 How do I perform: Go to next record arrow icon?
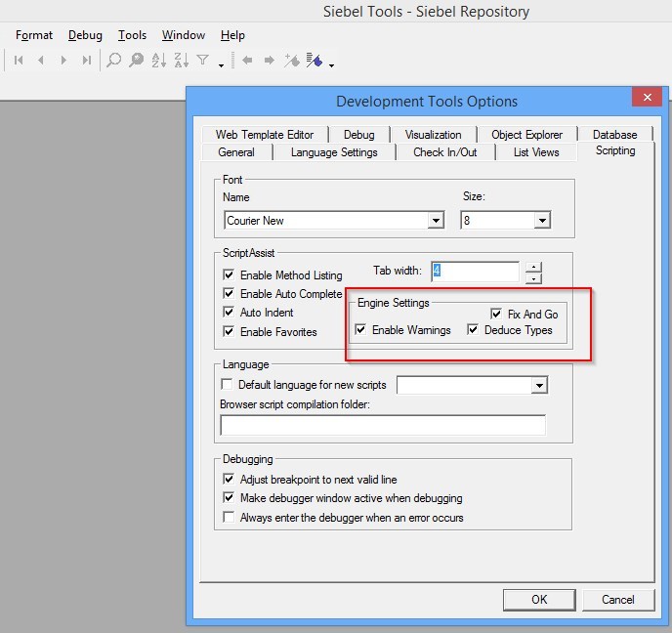tap(63, 61)
